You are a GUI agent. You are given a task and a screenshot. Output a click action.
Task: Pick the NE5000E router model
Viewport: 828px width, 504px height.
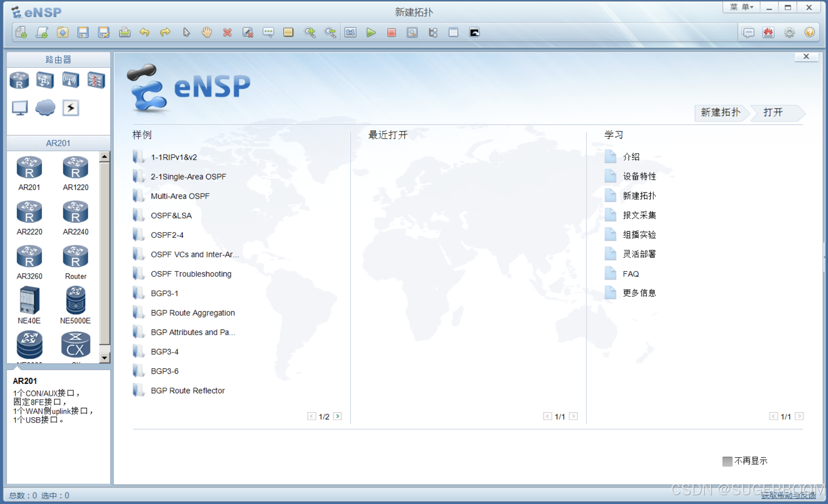coord(75,306)
